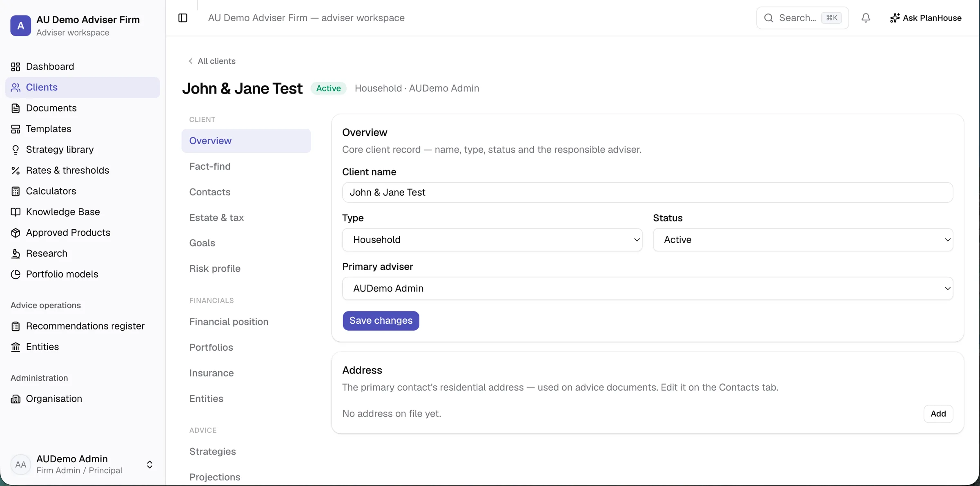The image size is (980, 486).
Task: Click the Approved Products box icon
Action: click(16, 233)
